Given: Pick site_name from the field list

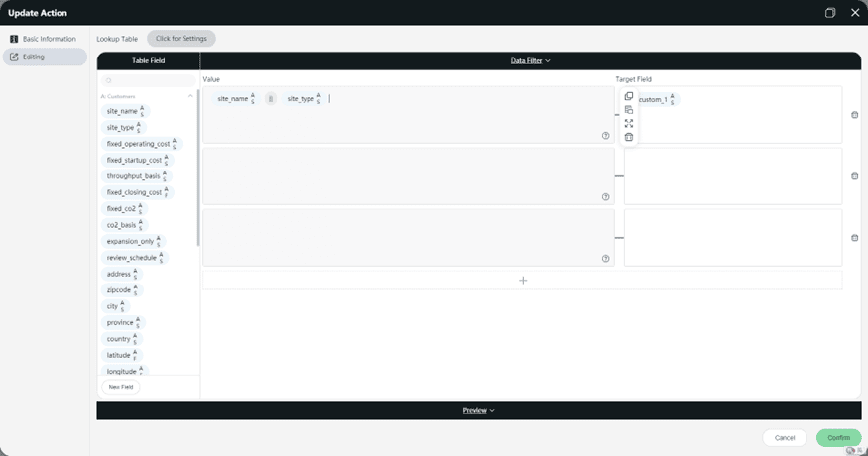Looking at the screenshot, I should 125,111.
